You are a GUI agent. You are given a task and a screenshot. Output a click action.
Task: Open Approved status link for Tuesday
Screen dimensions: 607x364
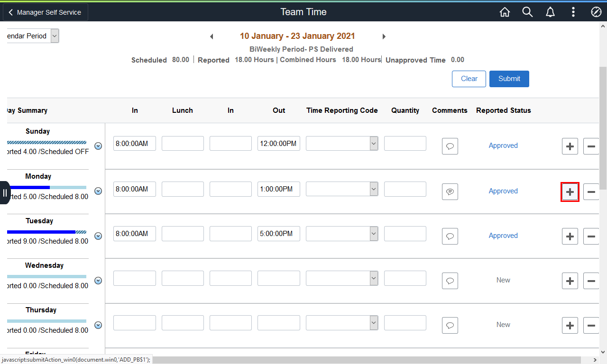tap(503, 236)
